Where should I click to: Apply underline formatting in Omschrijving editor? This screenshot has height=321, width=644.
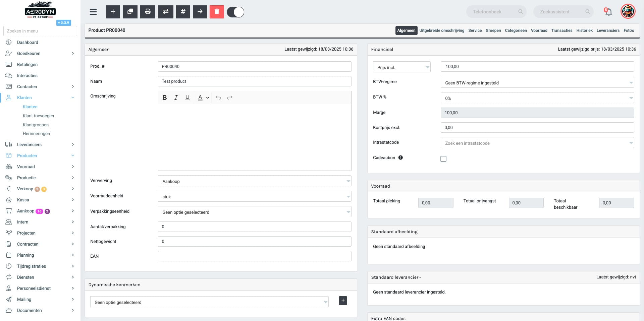187,98
